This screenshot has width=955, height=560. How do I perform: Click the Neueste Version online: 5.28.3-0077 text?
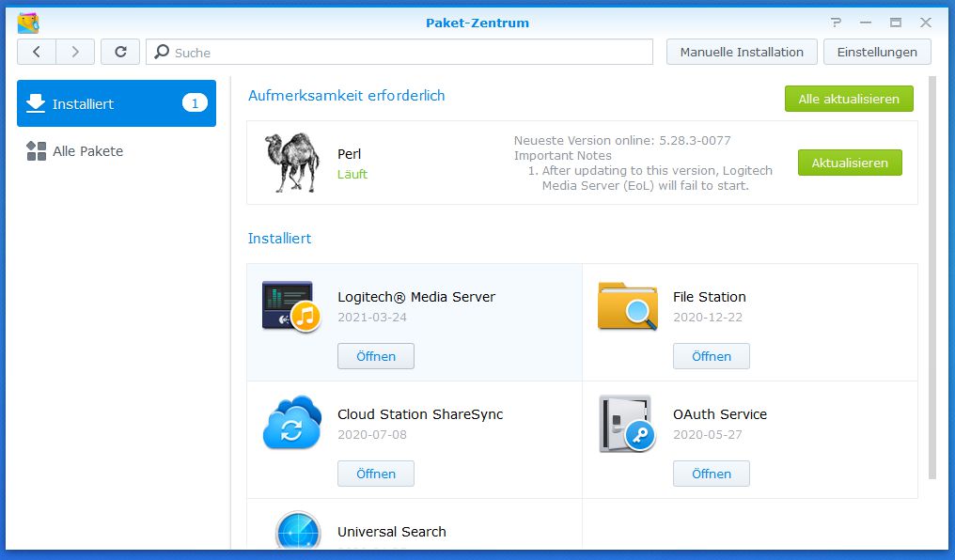tap(622, 140)
